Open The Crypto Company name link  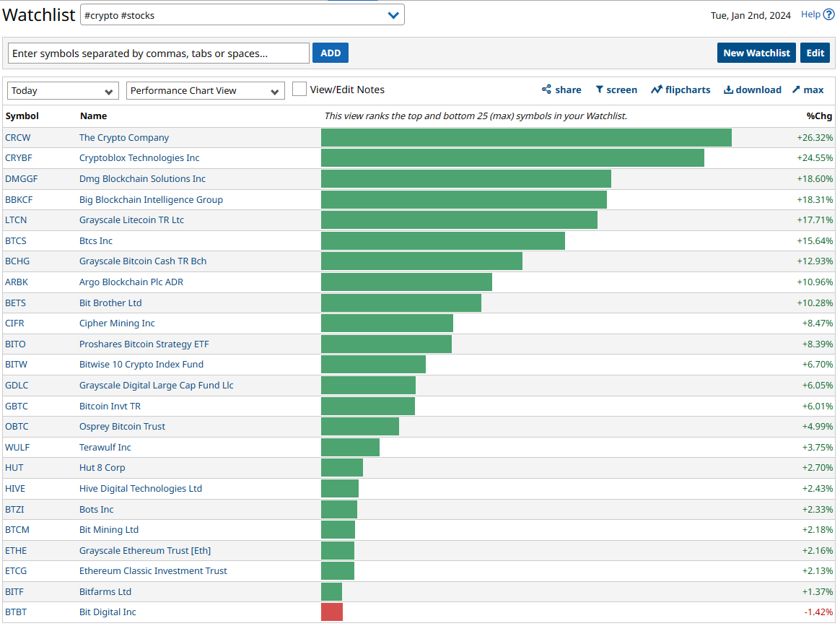coord(123,138)
